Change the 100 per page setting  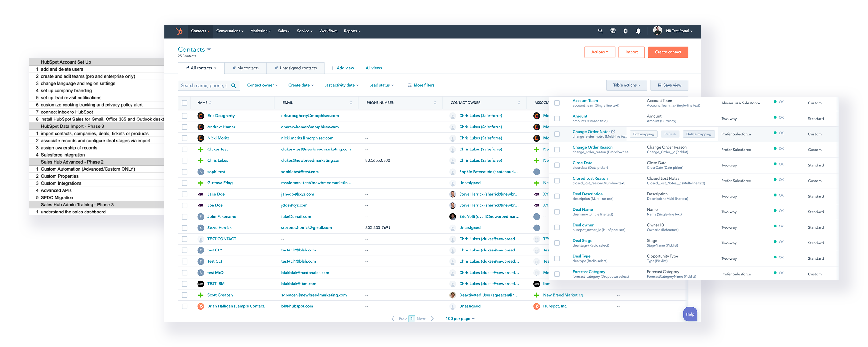pyautogui.click(x=460, y=319)
